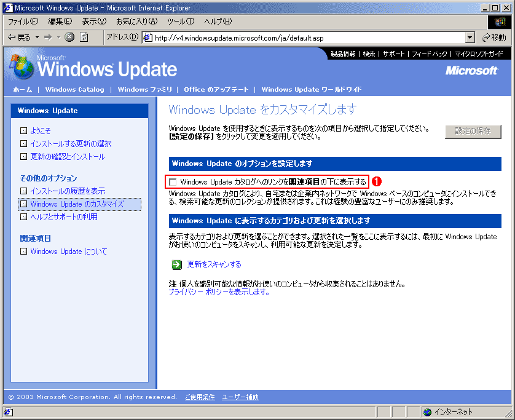
Task: Click the インターネット zone globe icon
Action: point(427,412)
